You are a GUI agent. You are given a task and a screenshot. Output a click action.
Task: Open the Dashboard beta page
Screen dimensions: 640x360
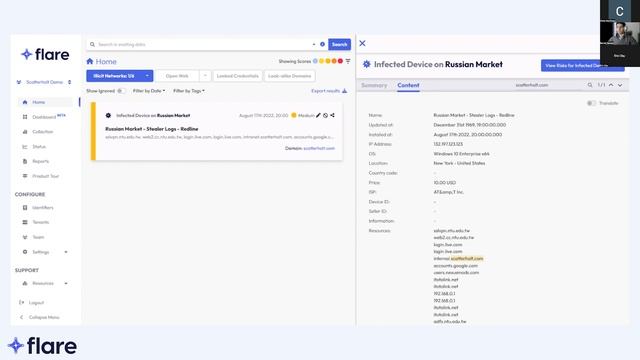pos(44,117)
